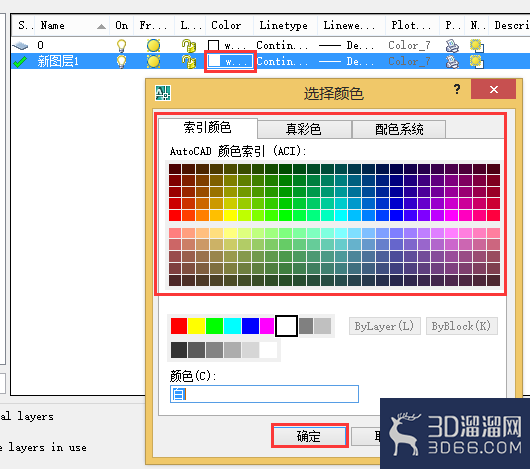Select the darkest gray shade swatch
The width and height of the screenshot is (530, 469).
point(179,350)
